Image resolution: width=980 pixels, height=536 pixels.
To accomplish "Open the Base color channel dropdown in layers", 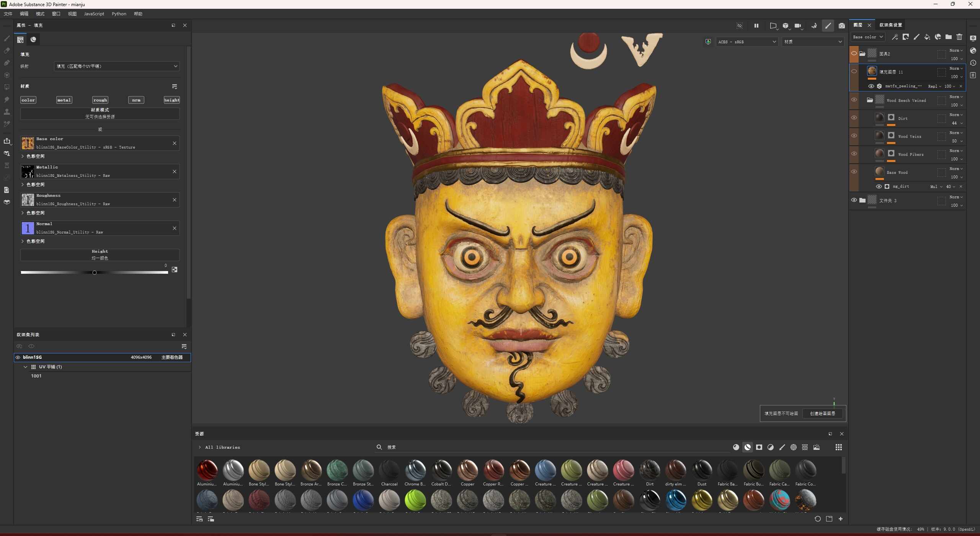I will [867, 37].
